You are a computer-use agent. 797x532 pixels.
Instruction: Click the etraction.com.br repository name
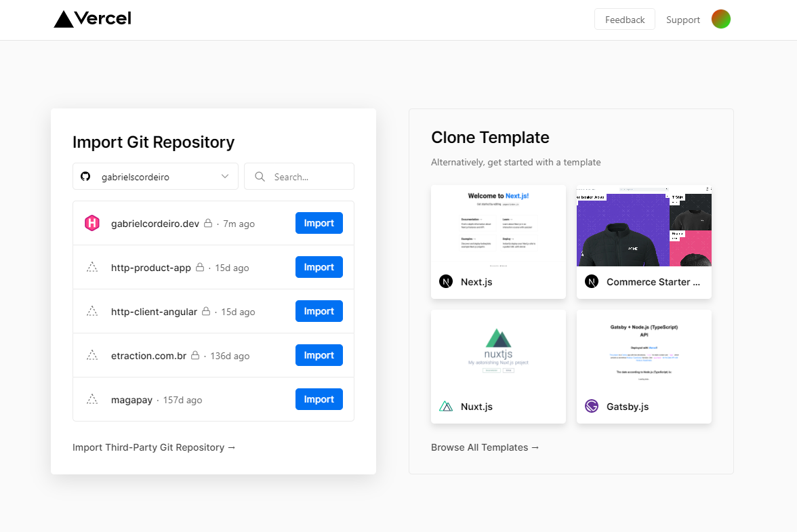pos(148,356)
